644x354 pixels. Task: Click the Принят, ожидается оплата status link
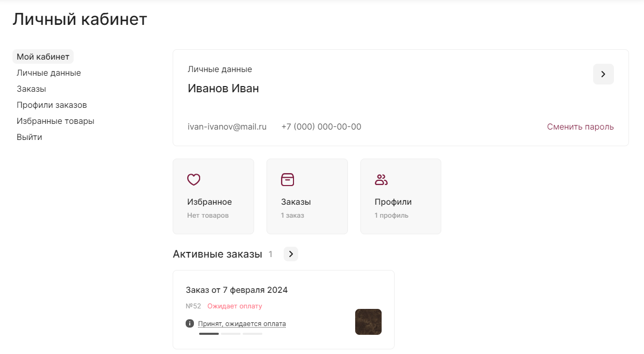(242, 324)
